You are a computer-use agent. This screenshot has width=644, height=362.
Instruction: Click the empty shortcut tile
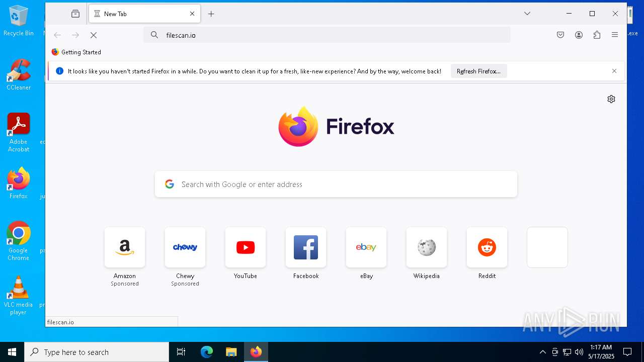tap(547, 247)
